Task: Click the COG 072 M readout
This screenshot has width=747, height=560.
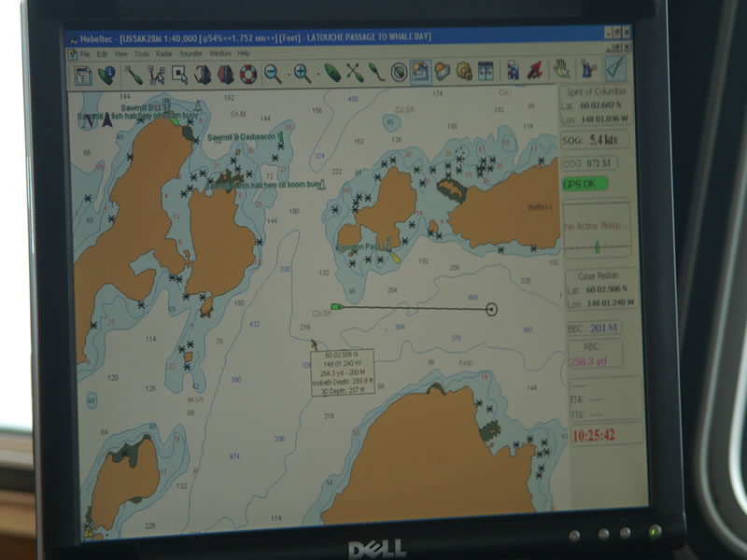Action: click(x=589, y=163)
